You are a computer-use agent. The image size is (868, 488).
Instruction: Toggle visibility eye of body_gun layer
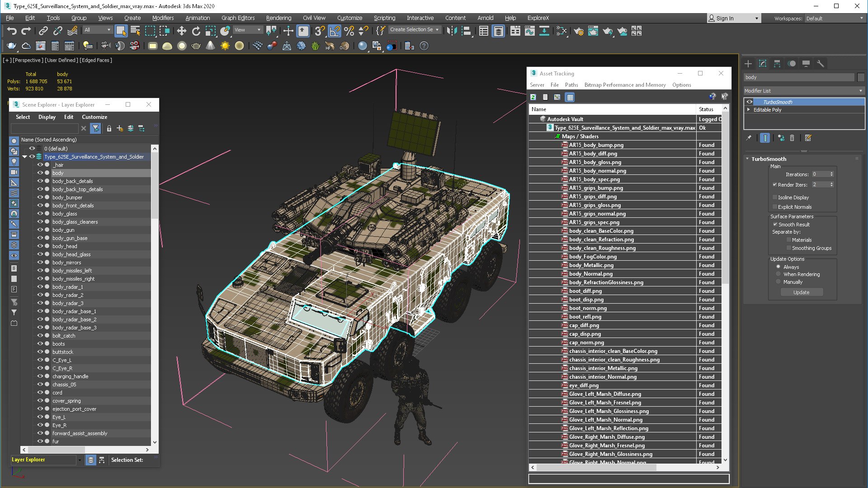click(x=40, y=230)
